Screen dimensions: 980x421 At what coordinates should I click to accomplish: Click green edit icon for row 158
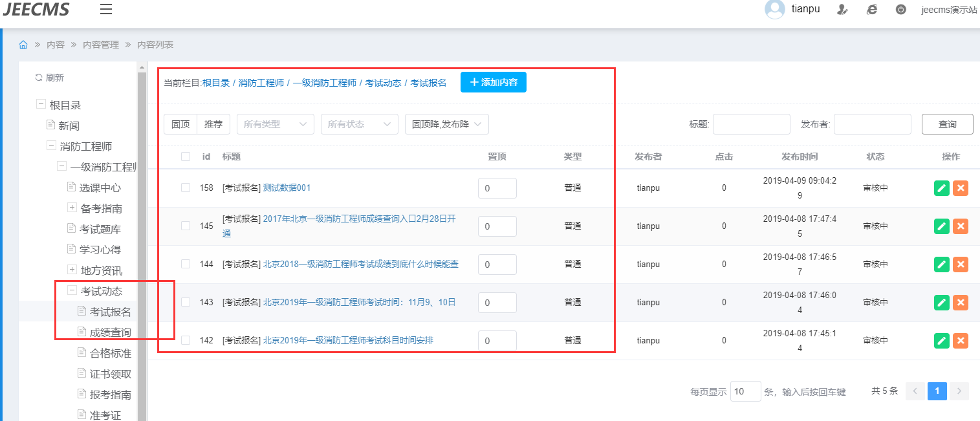(942, 188)
